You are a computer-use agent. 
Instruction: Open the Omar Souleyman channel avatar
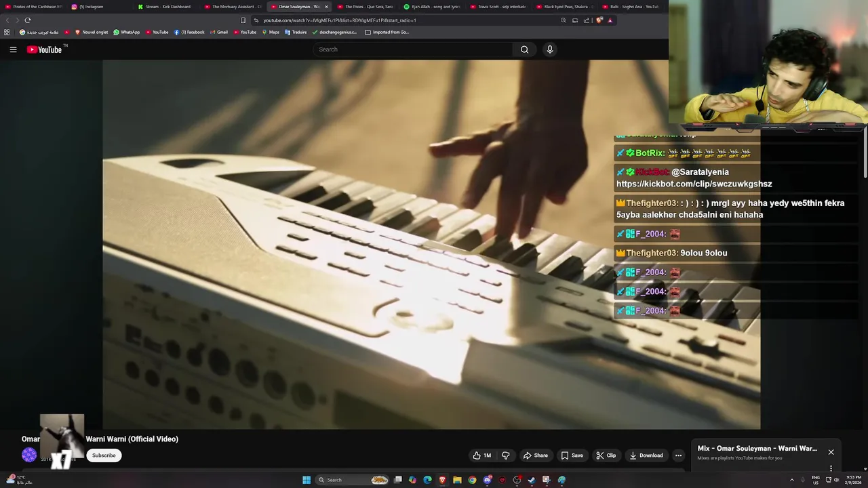pyautogui.click(x=29, y=455)
